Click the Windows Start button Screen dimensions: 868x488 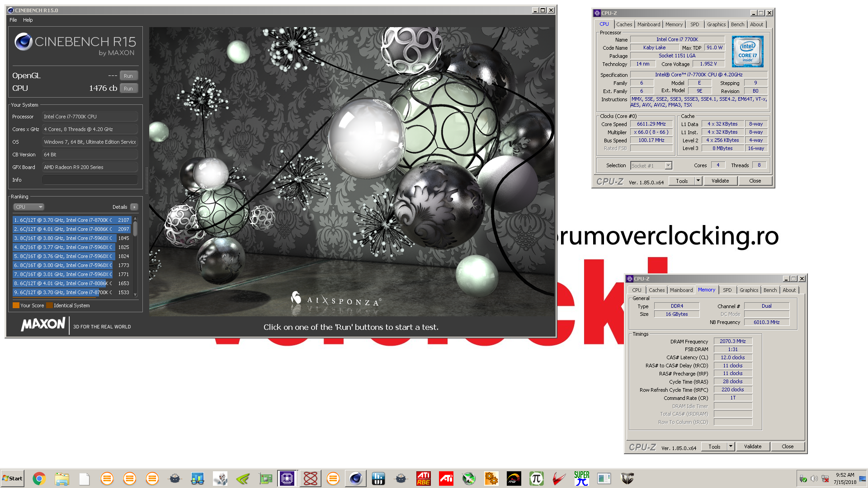pyautogui.click(x=12, y=479)
